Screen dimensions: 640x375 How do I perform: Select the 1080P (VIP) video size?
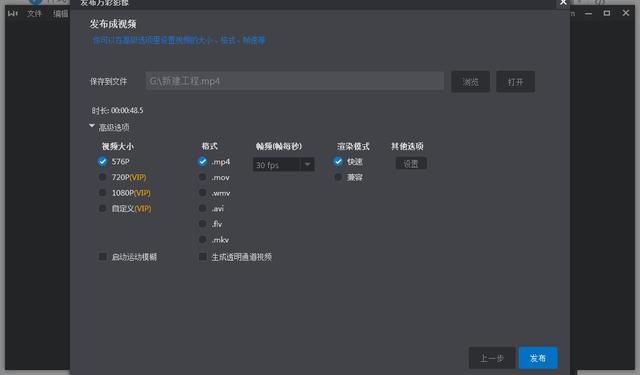coord(102,193)
